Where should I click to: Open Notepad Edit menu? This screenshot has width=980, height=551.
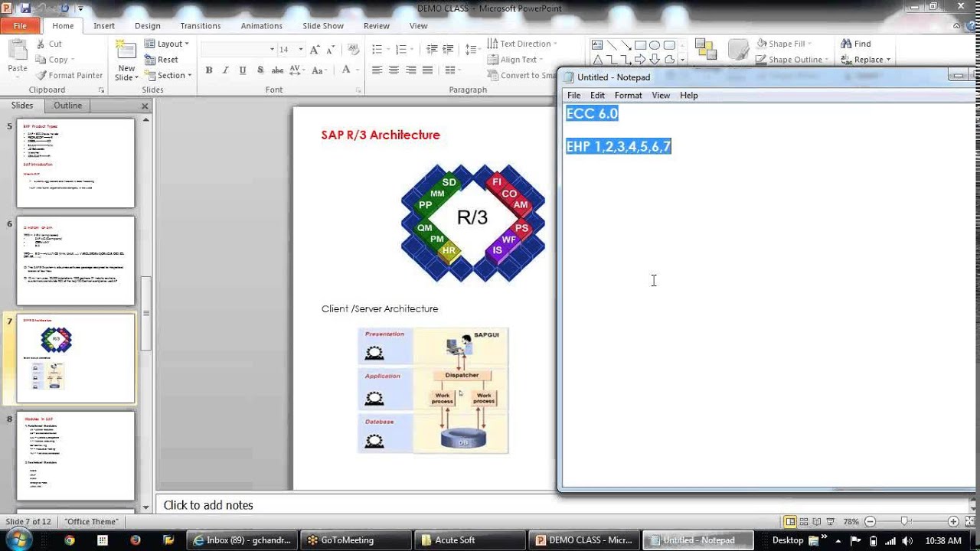tap(597, 95)
